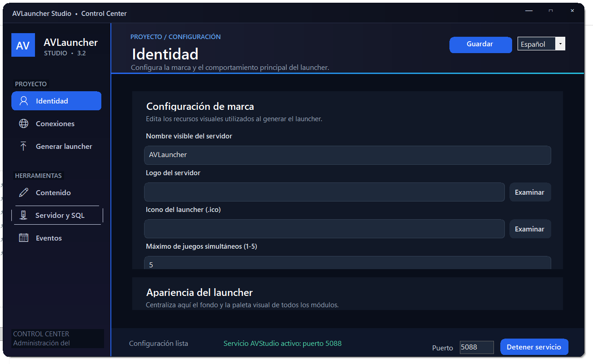Click the Puerto field showing 5088
This screenshot has height=364, width=593.
click(x=477, y=347)
